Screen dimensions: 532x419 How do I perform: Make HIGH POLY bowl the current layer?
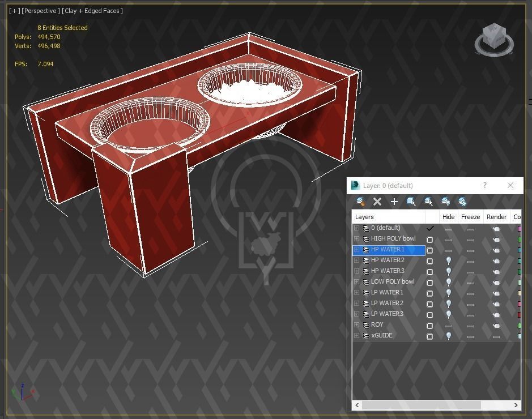(429, 240)
